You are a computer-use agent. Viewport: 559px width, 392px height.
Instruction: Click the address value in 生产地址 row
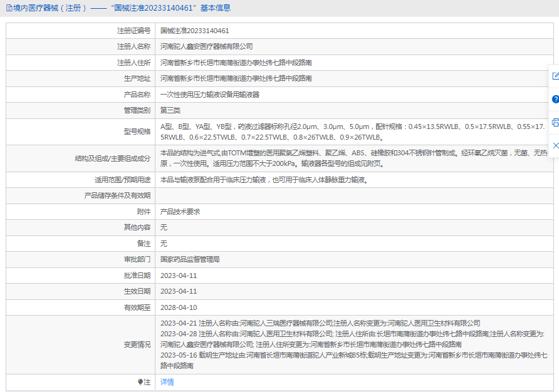point(236,78)
